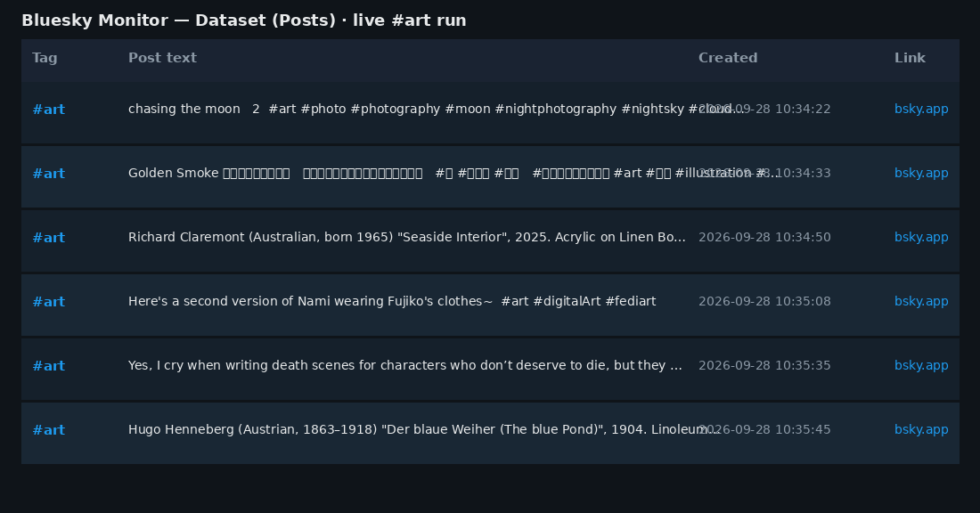Screen dimensions: 980x513
Task: Open bsky.app link for chasing the moon post
Action: [920, 109]
